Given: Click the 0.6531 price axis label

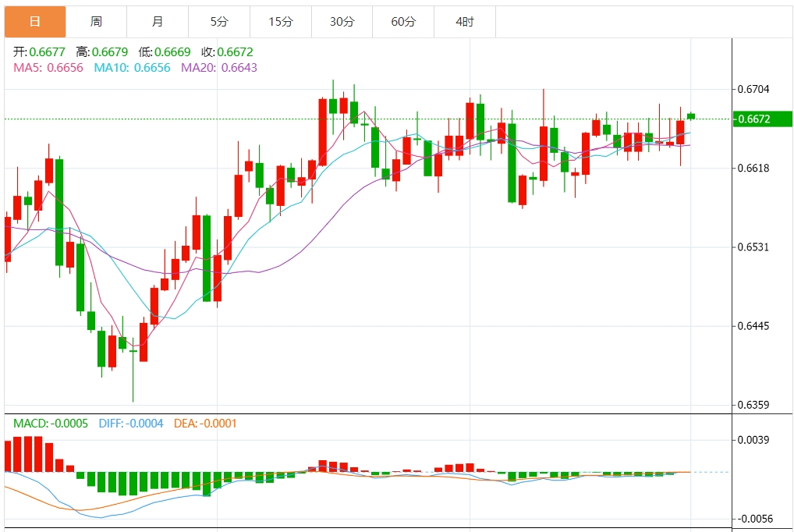Looking at the screenshot, I should point(753,247).
